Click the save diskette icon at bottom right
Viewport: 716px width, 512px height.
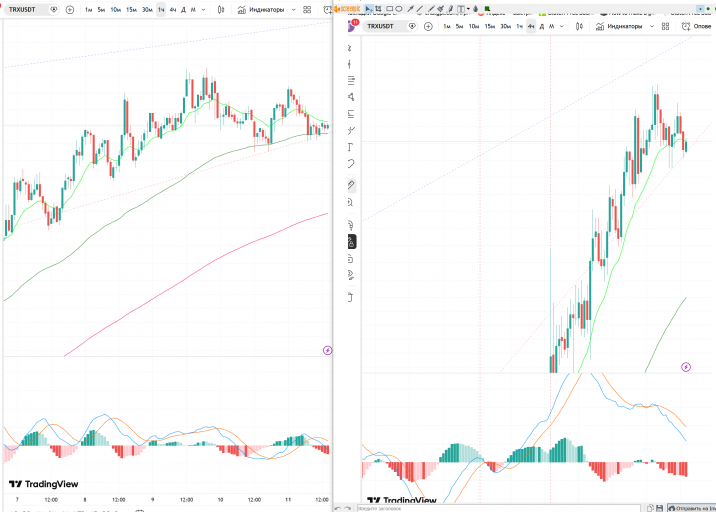(659, 508)
